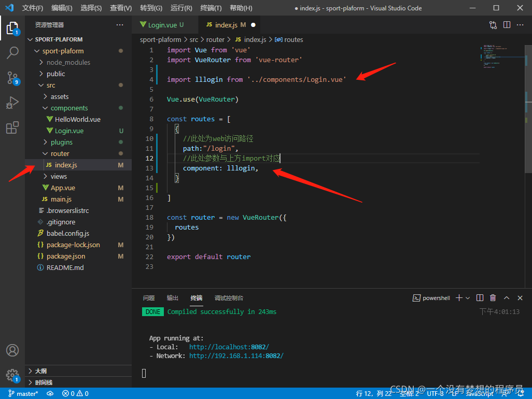532x399 pixels.
Task: Open the http://192.168.1.114:8082/ network link
Action: (x=236, y=355)
